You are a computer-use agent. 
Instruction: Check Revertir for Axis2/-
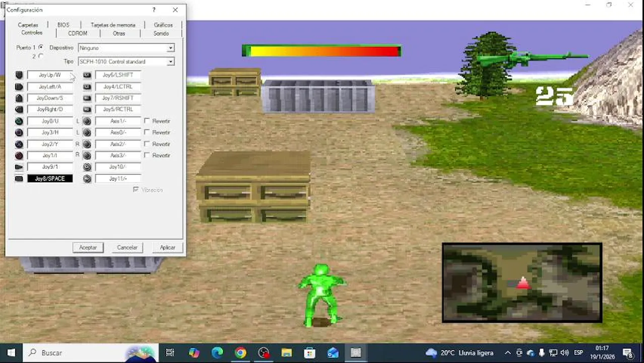click(147, 144)
